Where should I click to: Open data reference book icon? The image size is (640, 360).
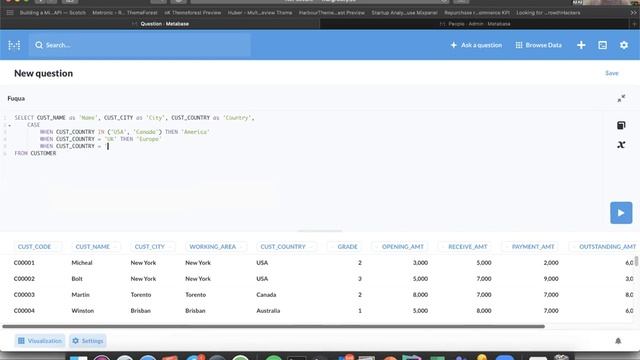point(621,125)
